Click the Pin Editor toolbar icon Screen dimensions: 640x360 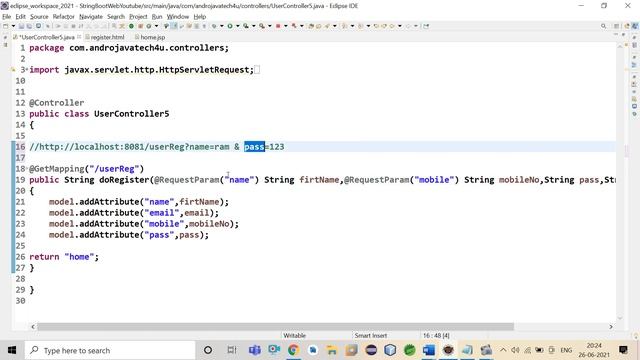tap(426, 26)
